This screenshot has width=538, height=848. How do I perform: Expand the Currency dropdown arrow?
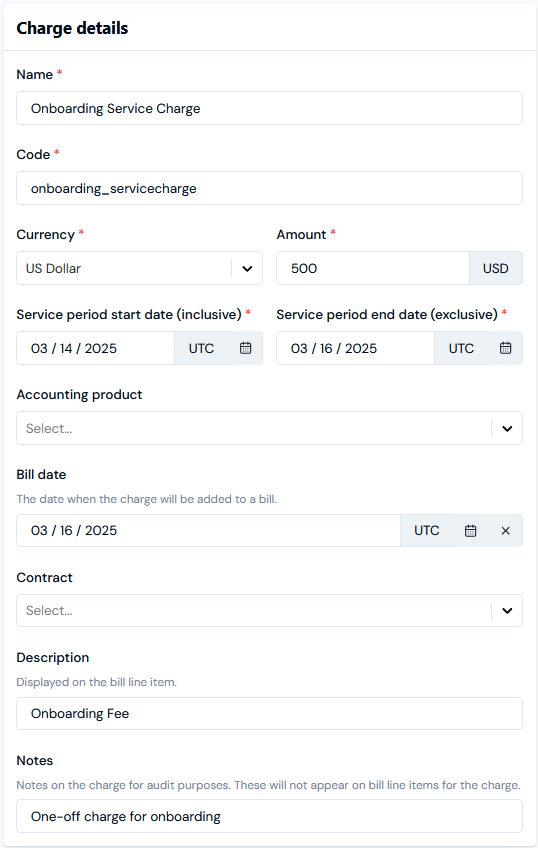[x=247, y=268]
